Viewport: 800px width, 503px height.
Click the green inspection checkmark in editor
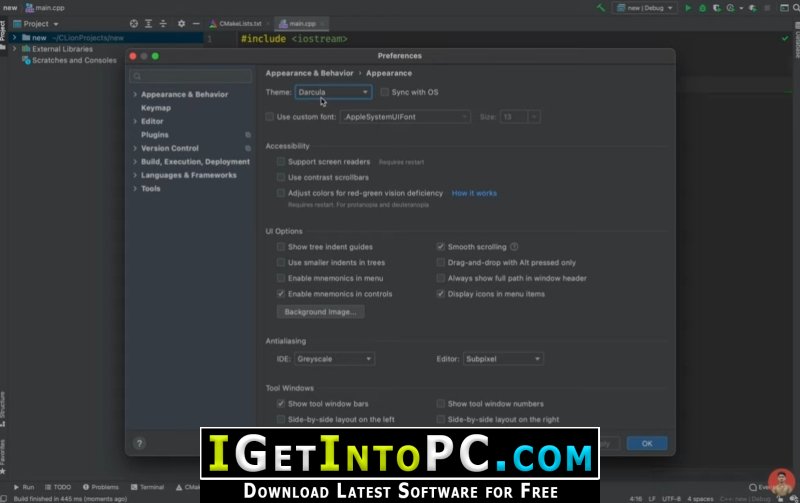click(785, 38)
